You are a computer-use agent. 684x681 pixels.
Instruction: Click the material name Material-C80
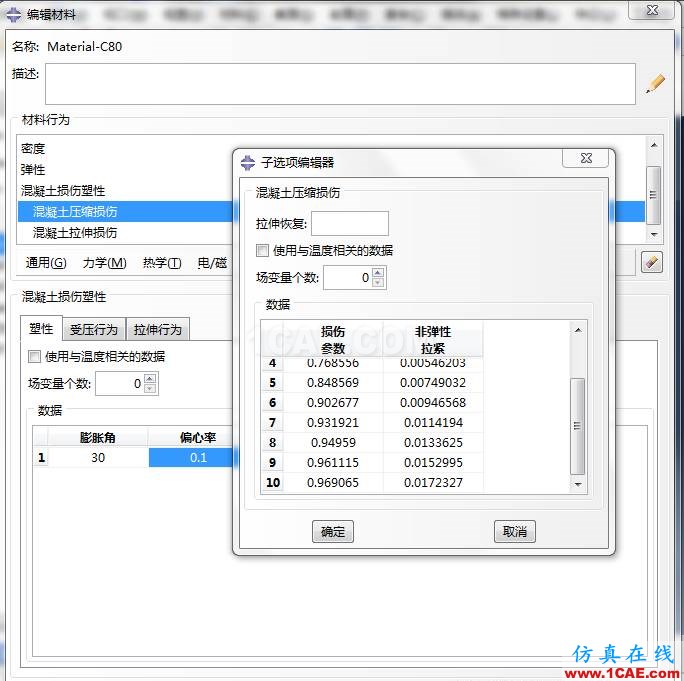pyautogui.click(x=85, y=47)
